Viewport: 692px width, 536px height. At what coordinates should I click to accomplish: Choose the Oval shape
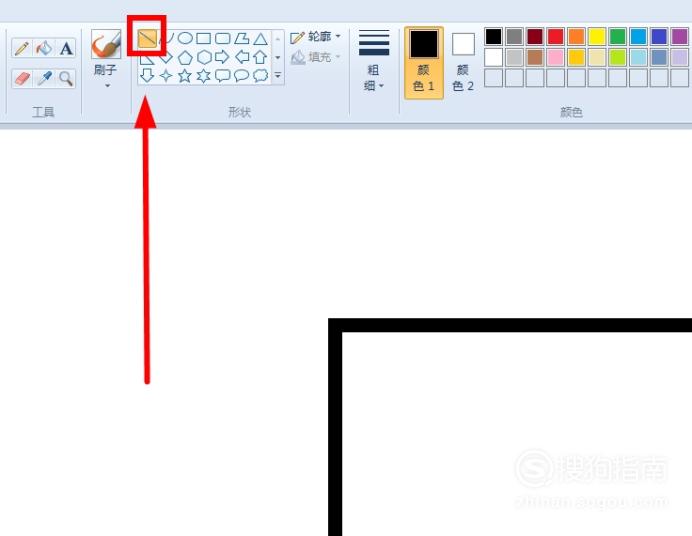pos(185,38)
